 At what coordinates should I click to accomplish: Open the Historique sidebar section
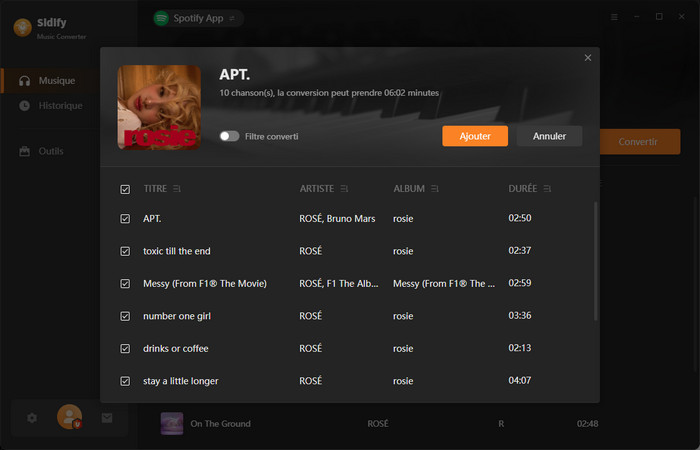[60, 106]
